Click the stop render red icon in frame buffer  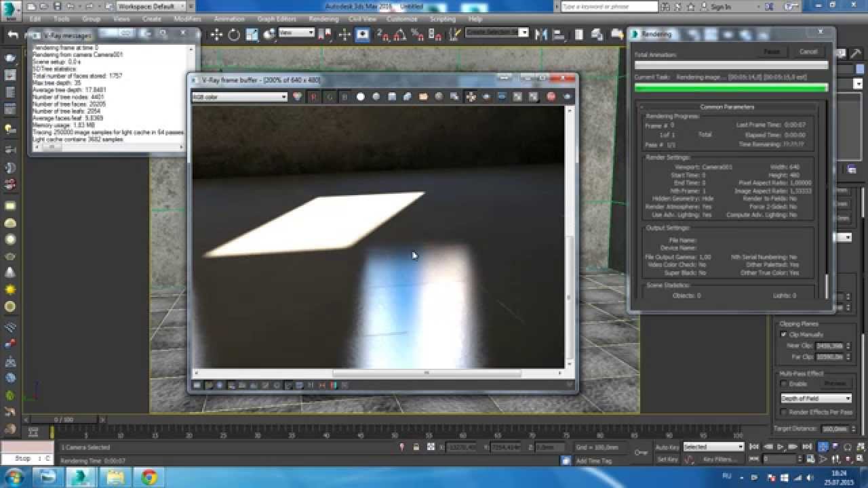pos(551,97)
